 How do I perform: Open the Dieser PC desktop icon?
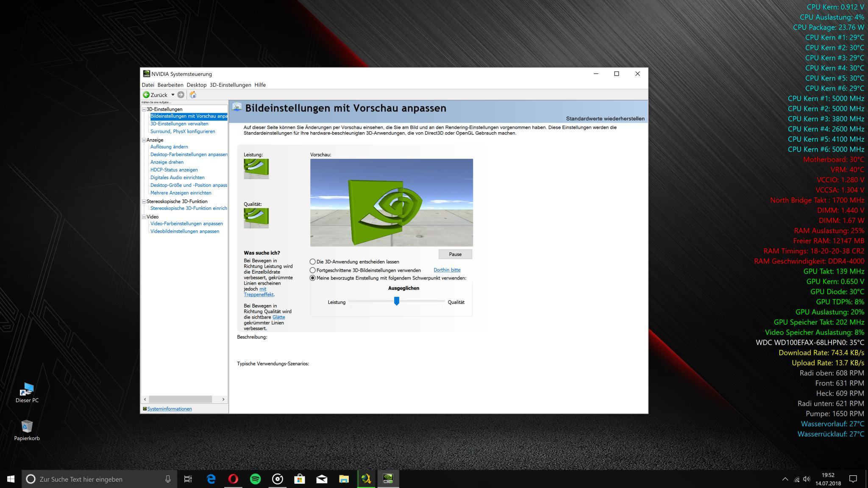pyautogui.click(x=27, y=393)
